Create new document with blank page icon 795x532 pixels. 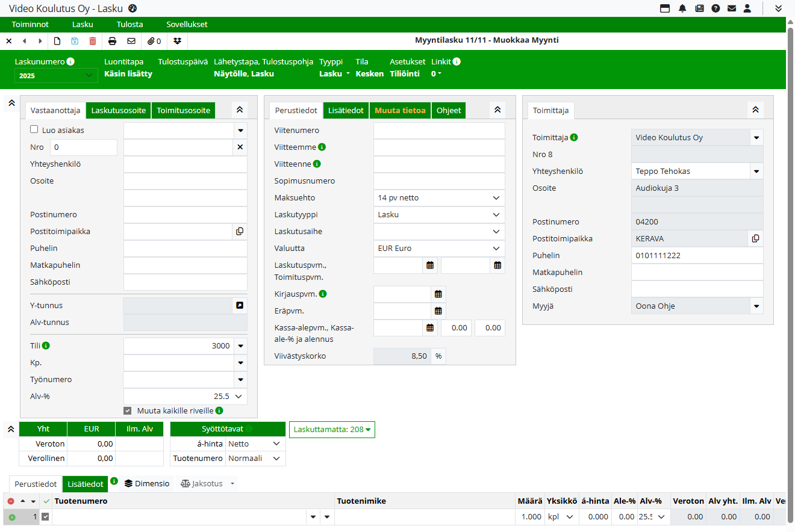tap(57, 41)
